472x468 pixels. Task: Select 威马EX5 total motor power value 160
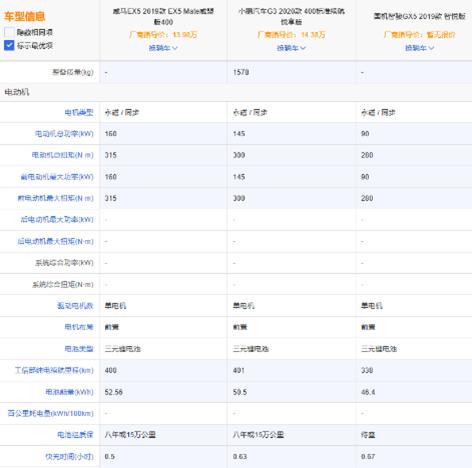coord(111,134)
